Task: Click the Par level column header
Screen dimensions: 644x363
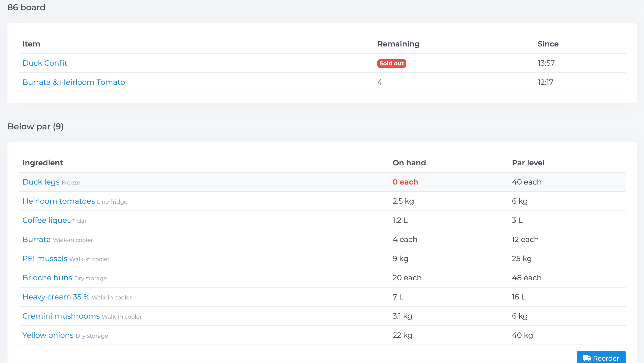Action: tap(528, 163)
